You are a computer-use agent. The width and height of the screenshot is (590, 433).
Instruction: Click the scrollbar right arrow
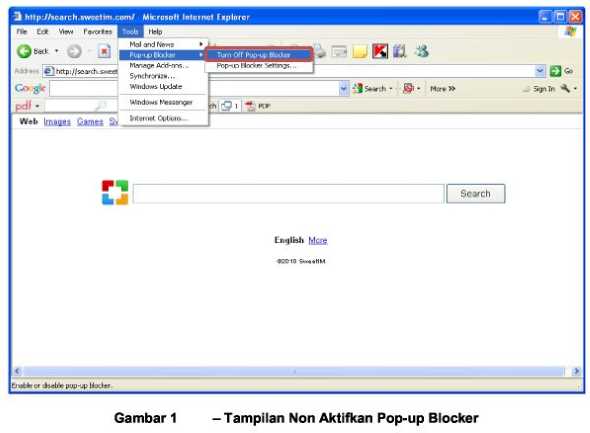(576, 371)
